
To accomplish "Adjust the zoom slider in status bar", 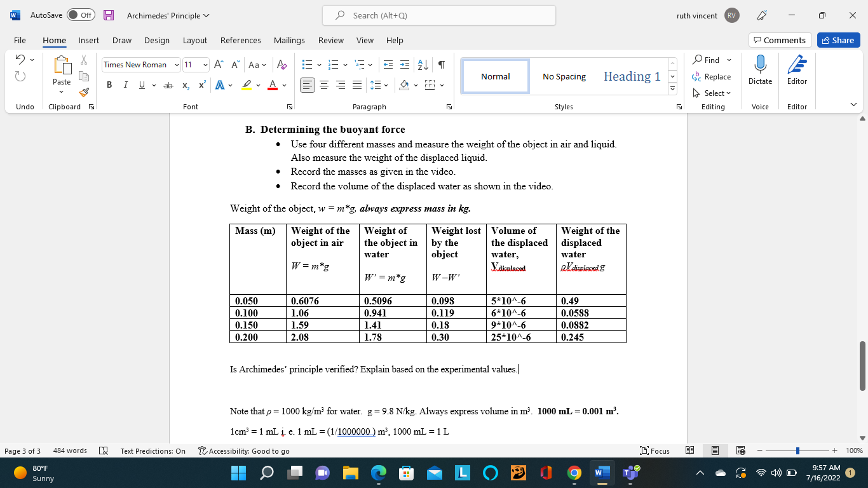I will (x=798, y=451).
